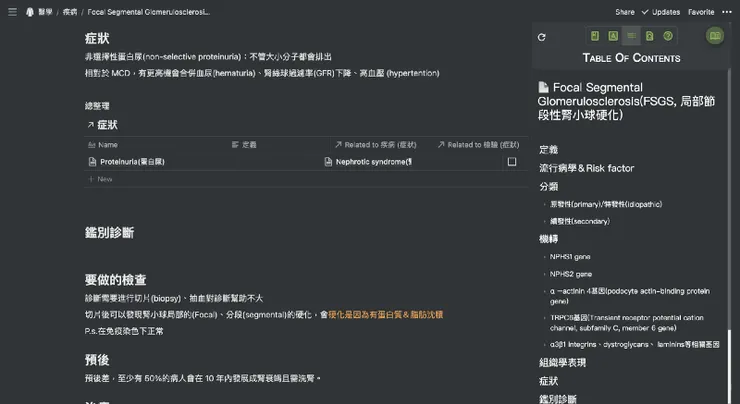
Task: Click the line P.s.在免疫染色下正常
Action: tap(124, 331)
